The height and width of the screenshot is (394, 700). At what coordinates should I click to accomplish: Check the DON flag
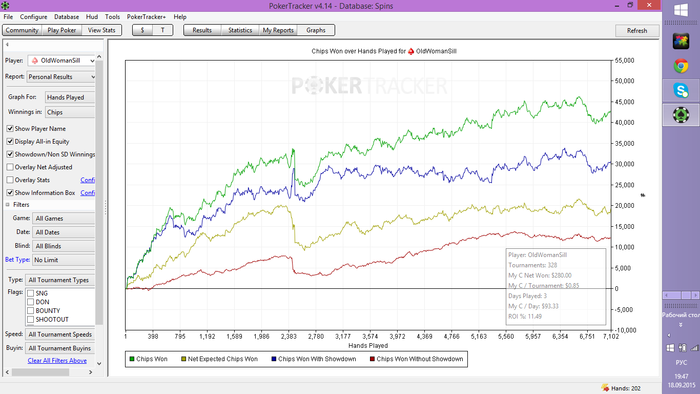point(30,302)
